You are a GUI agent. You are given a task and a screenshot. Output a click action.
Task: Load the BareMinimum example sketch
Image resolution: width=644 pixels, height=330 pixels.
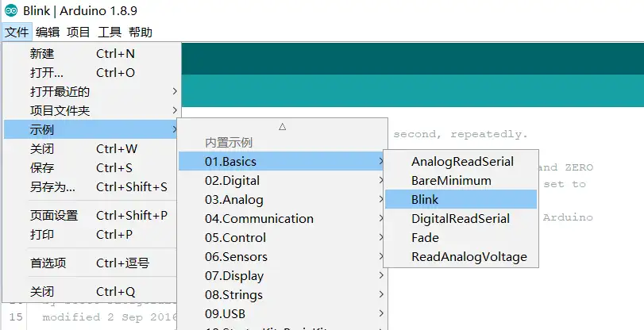point(451,181)
